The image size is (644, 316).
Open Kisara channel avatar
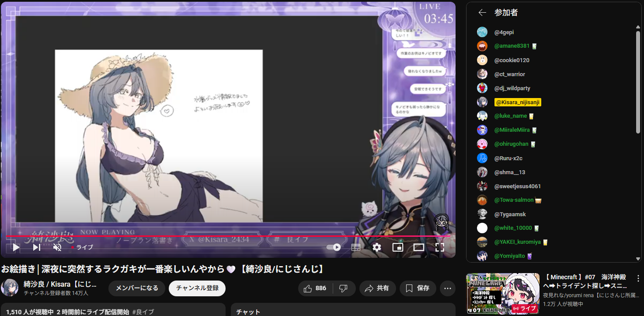tap(10, 288)
